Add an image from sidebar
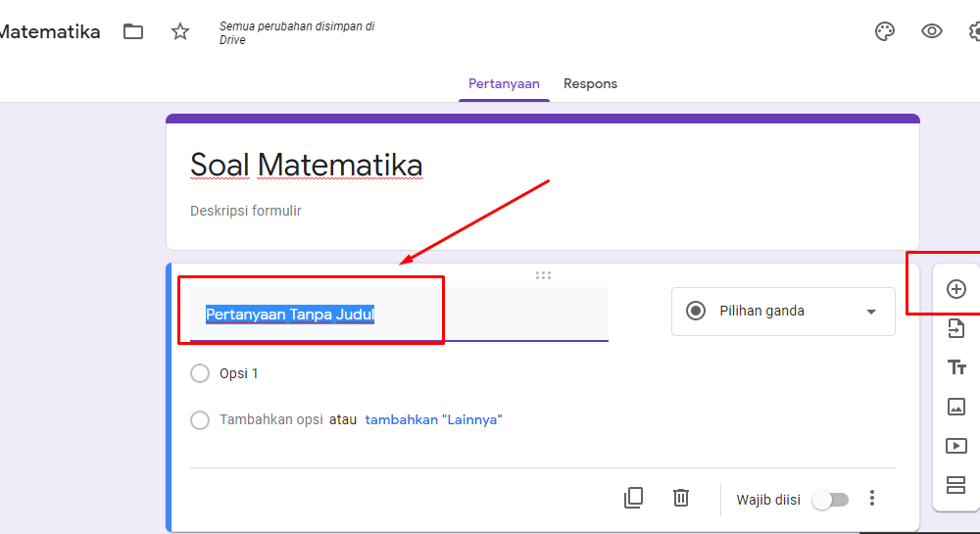This screenshot has width=980, height=534. coord(955,407)
